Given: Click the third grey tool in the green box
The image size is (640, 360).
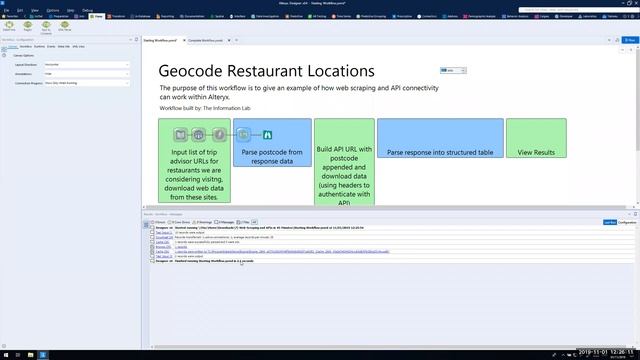Looking at the screenshot, I should click(219, 135).
